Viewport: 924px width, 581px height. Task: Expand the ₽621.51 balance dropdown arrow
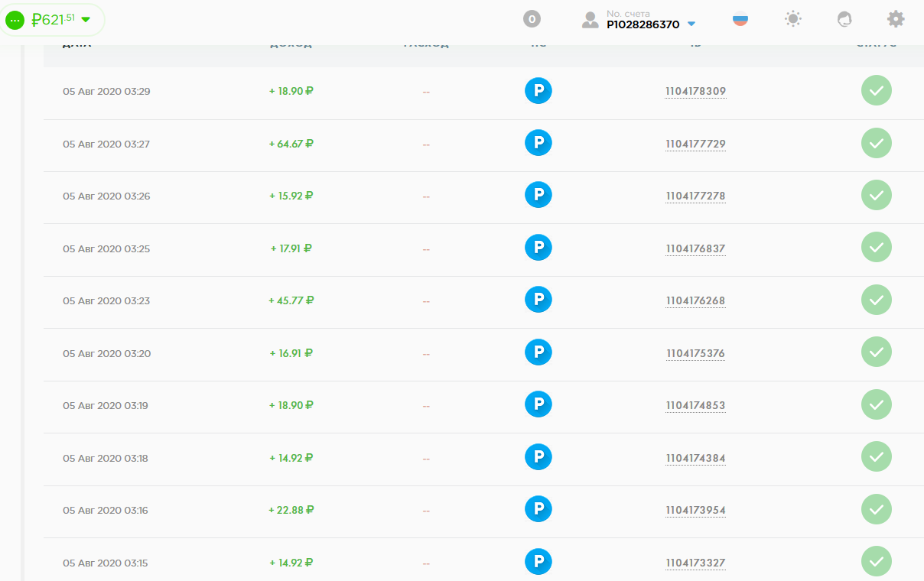click(x=86, y=19)
